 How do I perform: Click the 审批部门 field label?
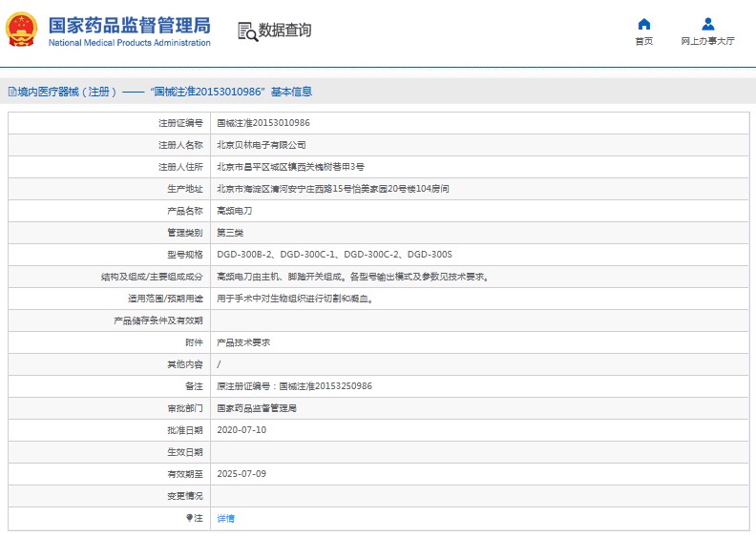(185, 408)
